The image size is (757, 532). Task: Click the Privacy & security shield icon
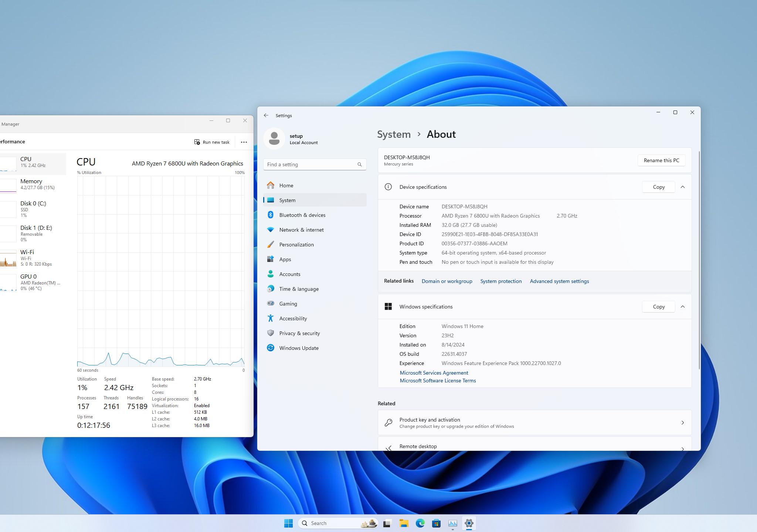point(271,333)
